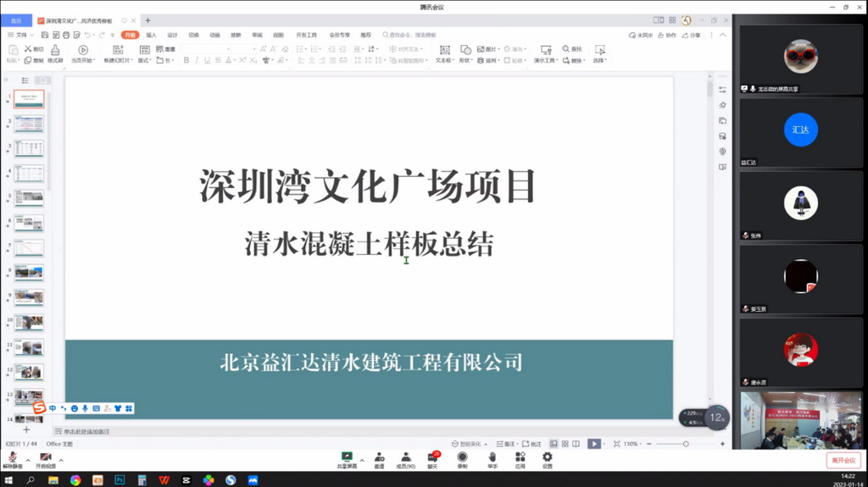Click the Clear Formatting eraser icon
Viewport: 868px width, 487px height.
[285, 49]
